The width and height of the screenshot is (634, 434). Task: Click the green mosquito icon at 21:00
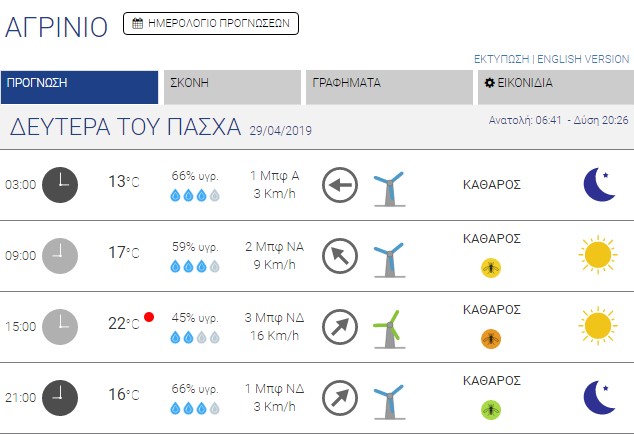[491, 408]
